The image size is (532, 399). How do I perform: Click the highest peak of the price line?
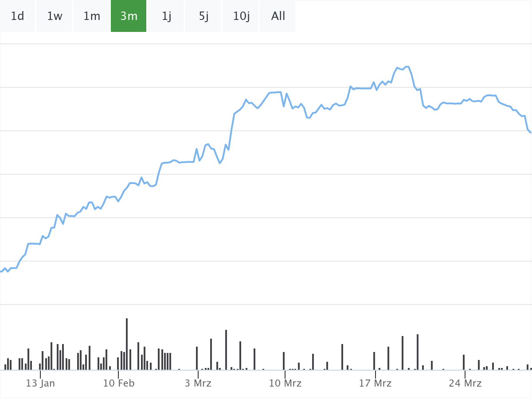(407, 67)
